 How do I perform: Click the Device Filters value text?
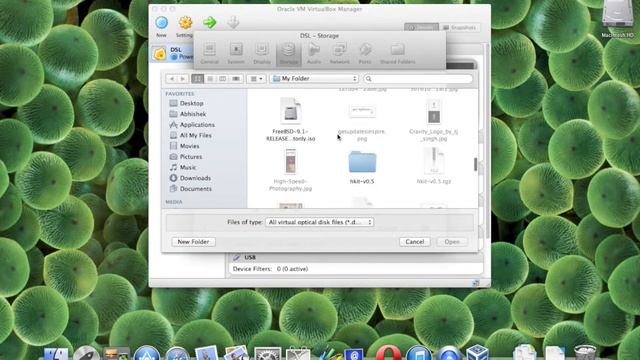292,269
